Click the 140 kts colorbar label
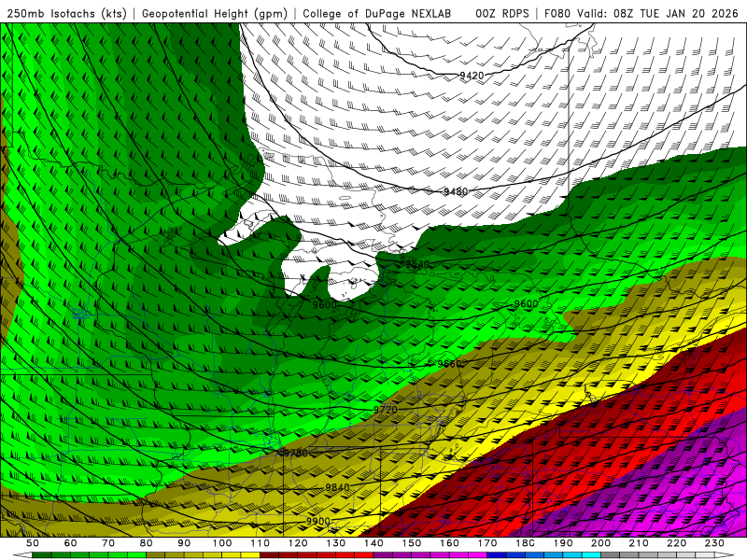This screenshot has width=747, height=560. point(373,543)
